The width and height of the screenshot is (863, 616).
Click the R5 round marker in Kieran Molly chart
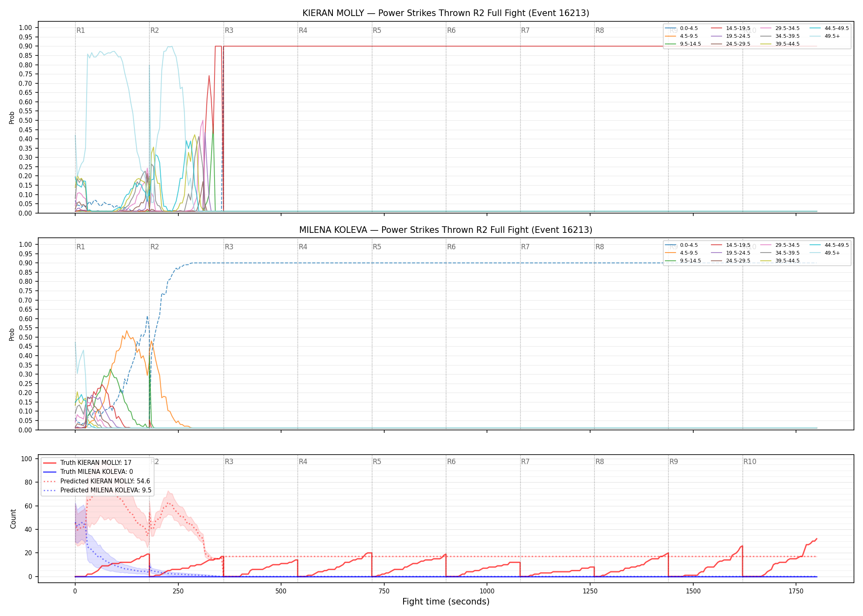pos(377,30)
